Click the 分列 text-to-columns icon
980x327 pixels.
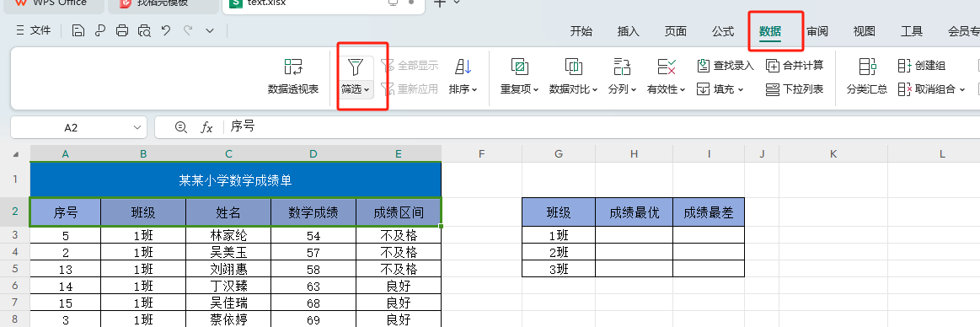click(x=622, y=67)
